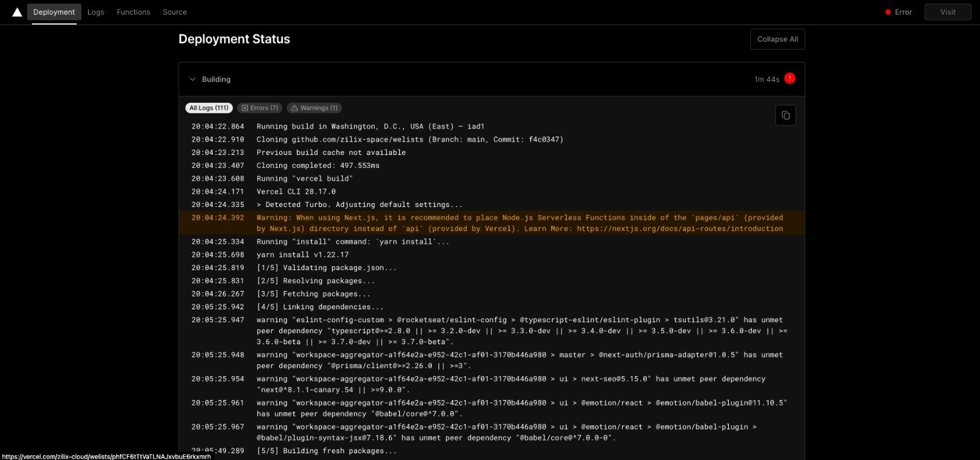Image resolution: width=980 pixels, height=460 pixels.
Task: Click timestamp 20:05:25.942
Action: pyautogui.click(x=217, y=307)
